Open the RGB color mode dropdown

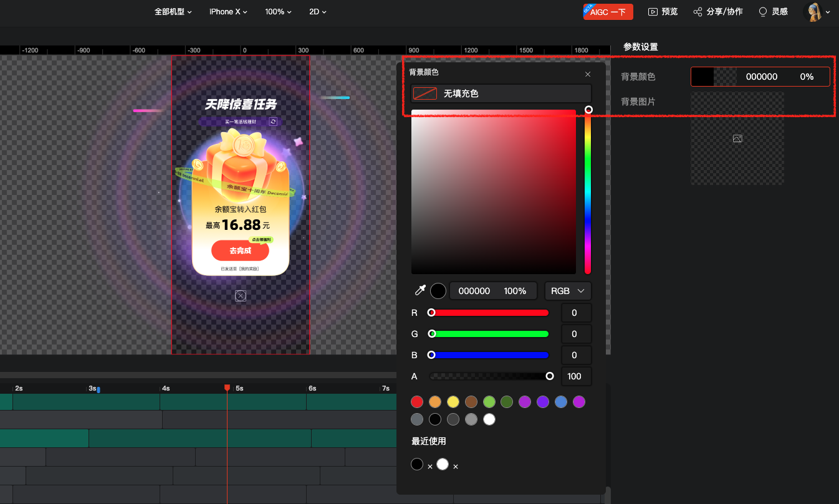click(568, 291)
